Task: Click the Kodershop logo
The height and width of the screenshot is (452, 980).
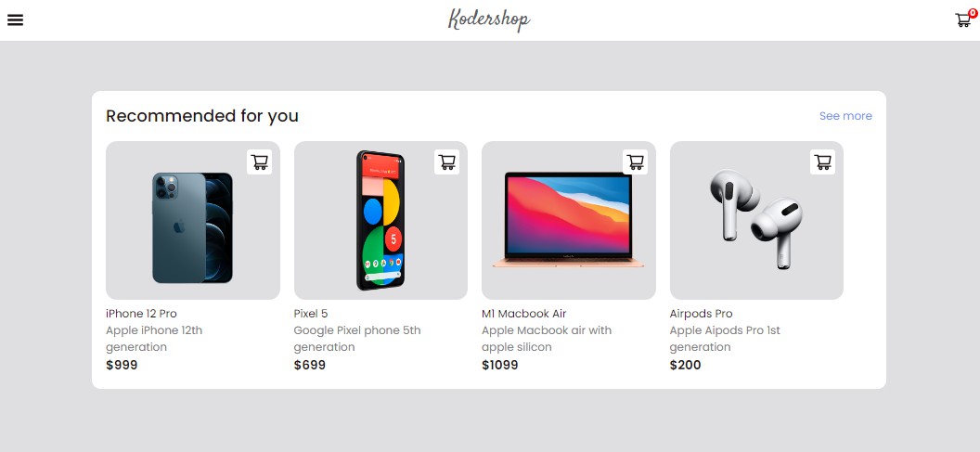Action: click(x=489, y=19)
